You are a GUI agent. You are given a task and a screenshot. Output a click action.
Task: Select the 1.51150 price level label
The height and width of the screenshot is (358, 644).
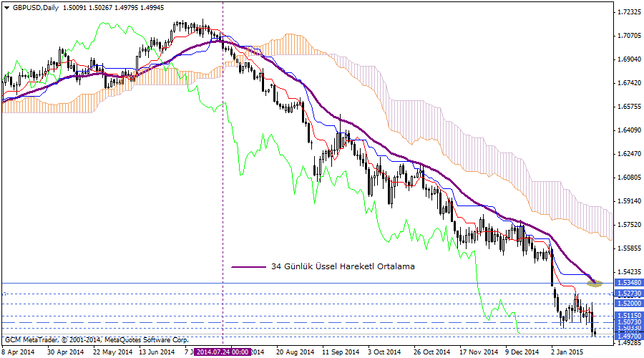(x=628, y=315)
